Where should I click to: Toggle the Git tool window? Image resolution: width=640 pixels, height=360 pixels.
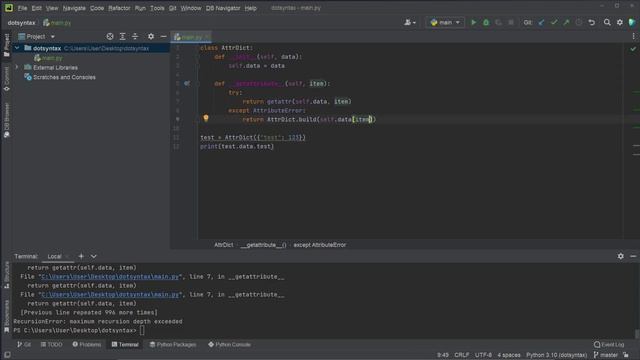(24, 344)
